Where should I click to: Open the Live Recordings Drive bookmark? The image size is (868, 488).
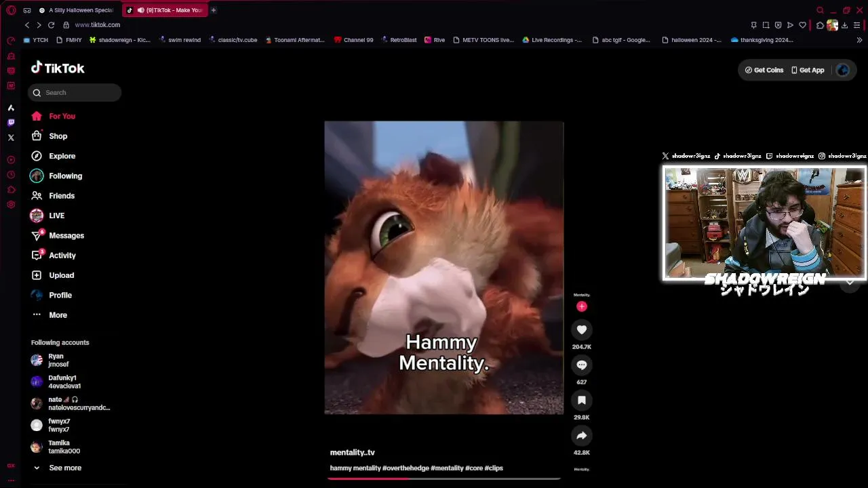(551, 40)
